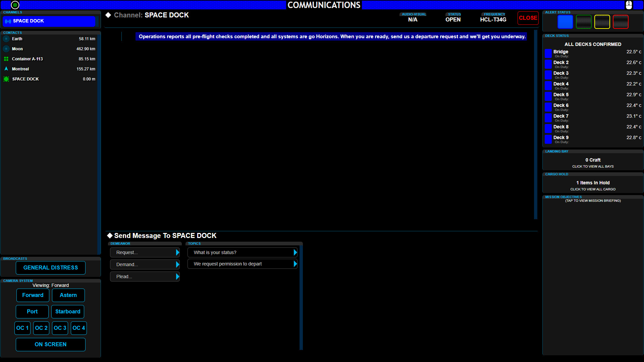This screenshot has height=362, width=644.
Task: Click the SPACE DOCK channel signal icon
Action: pyautogui.click(x=7, y=21)
